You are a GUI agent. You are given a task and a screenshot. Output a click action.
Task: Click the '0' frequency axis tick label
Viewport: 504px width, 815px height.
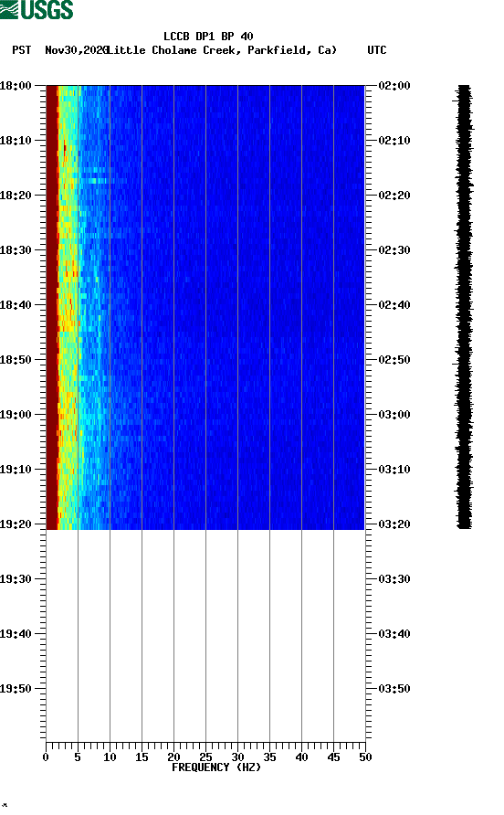coord(46,757)
